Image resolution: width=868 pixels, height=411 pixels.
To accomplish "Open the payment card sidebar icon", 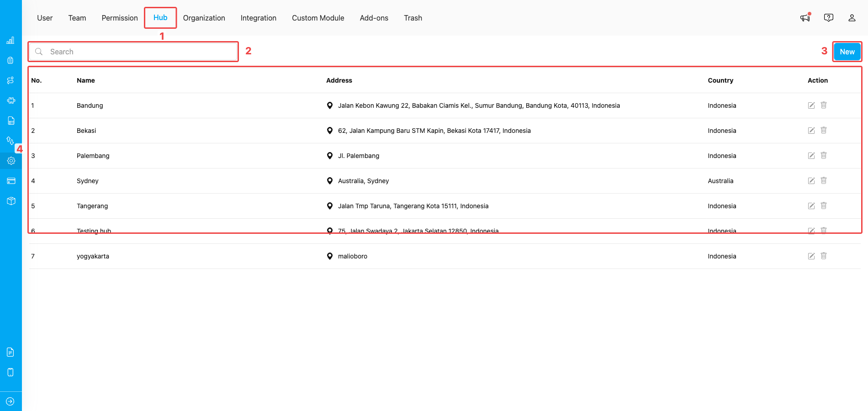I will (11, 181).
